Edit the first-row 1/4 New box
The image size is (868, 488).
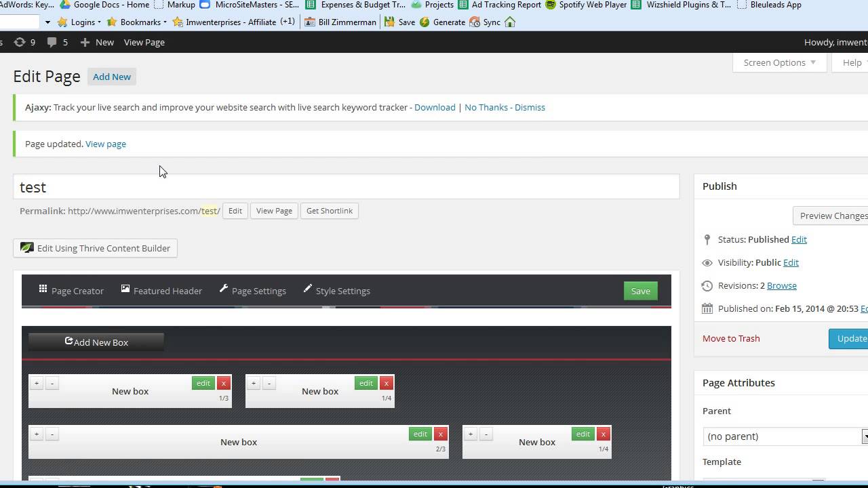pos(366,383)
